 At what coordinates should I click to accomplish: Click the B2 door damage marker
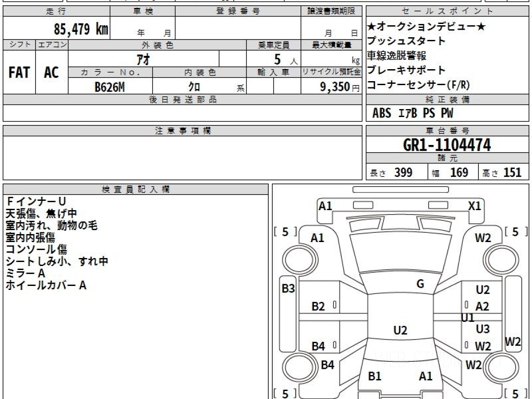coord(318,306)
